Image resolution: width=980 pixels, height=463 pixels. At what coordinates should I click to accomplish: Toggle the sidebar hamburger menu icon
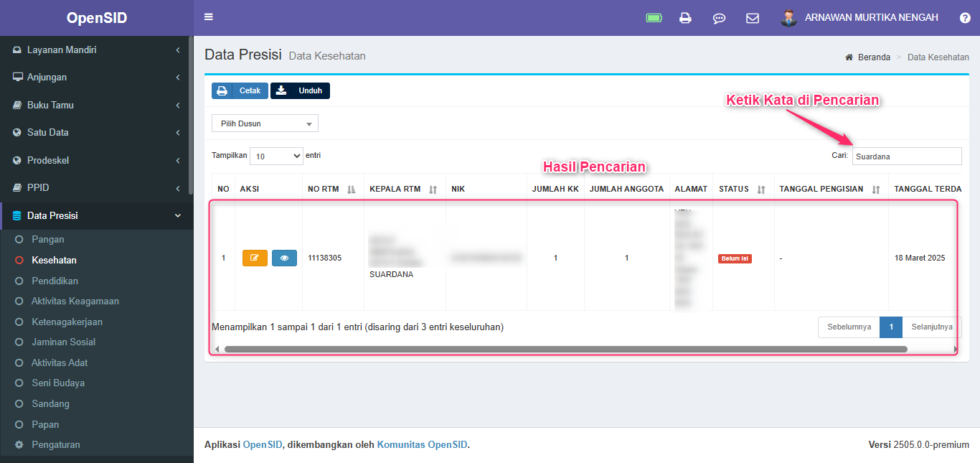[x=208, y=17]
